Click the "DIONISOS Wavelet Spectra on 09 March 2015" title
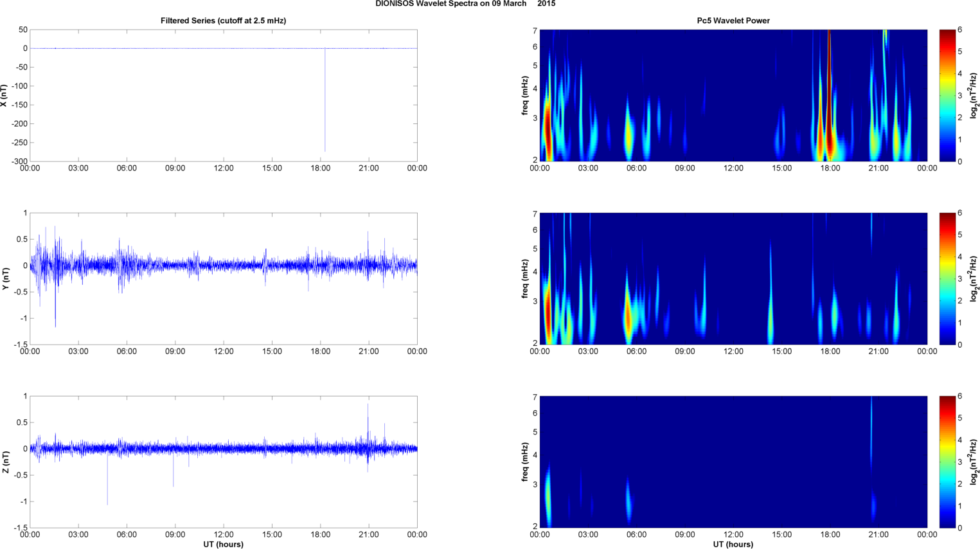980x549 pixels. click(x=465, y=4)
